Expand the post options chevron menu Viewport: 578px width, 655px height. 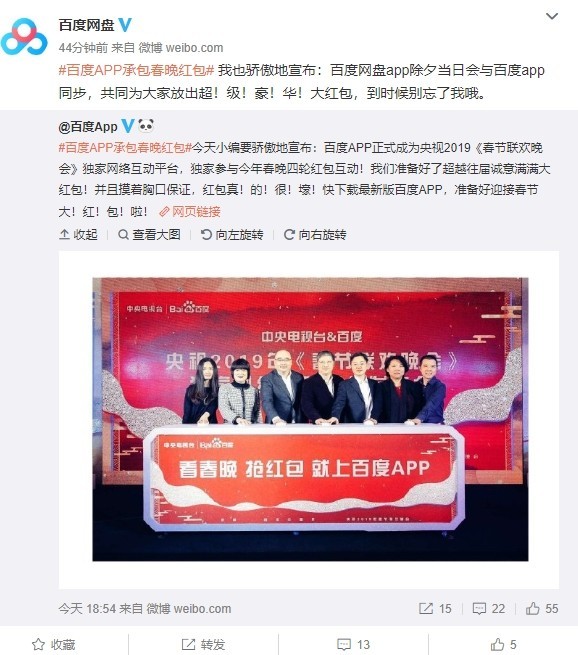[552, 16]
